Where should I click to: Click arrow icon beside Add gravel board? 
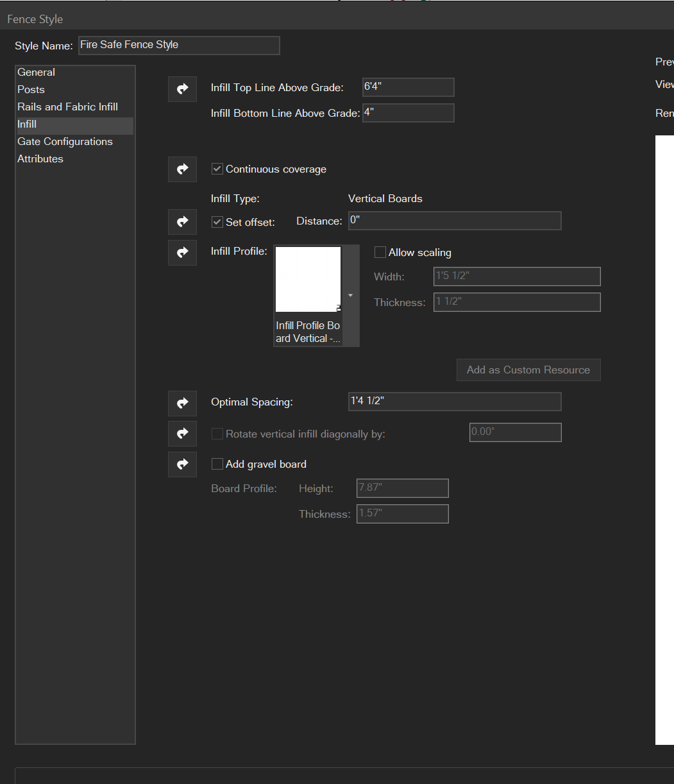pyautogui.click(x=182, y=464)
